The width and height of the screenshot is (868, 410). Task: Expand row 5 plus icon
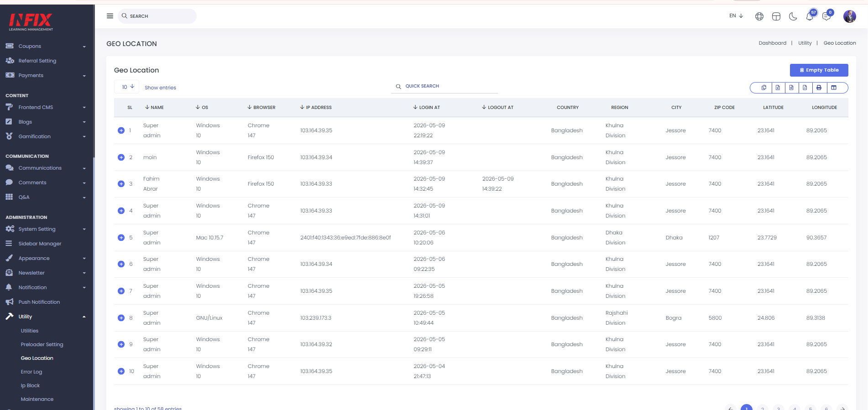point(121,238)
